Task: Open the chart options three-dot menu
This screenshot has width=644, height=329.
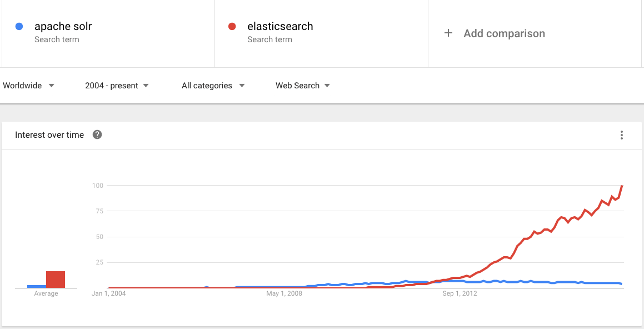Action: tap(621, 134)
